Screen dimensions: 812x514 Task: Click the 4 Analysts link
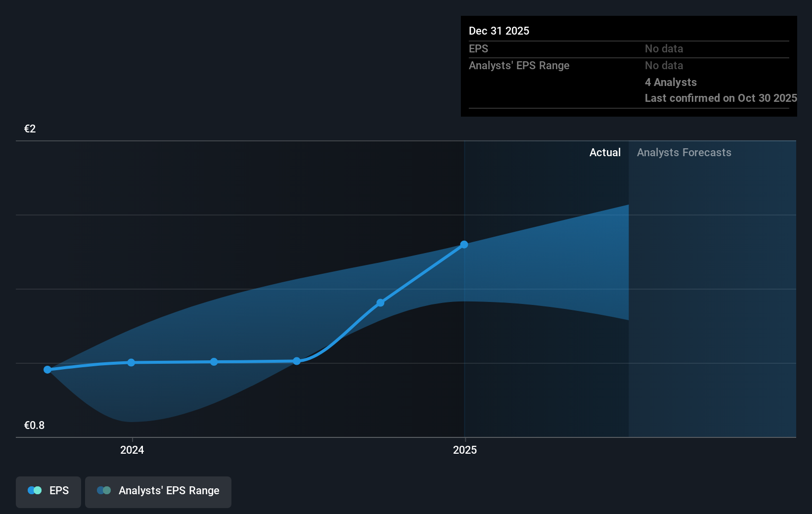pyautogui.click(x=671, y=82)
